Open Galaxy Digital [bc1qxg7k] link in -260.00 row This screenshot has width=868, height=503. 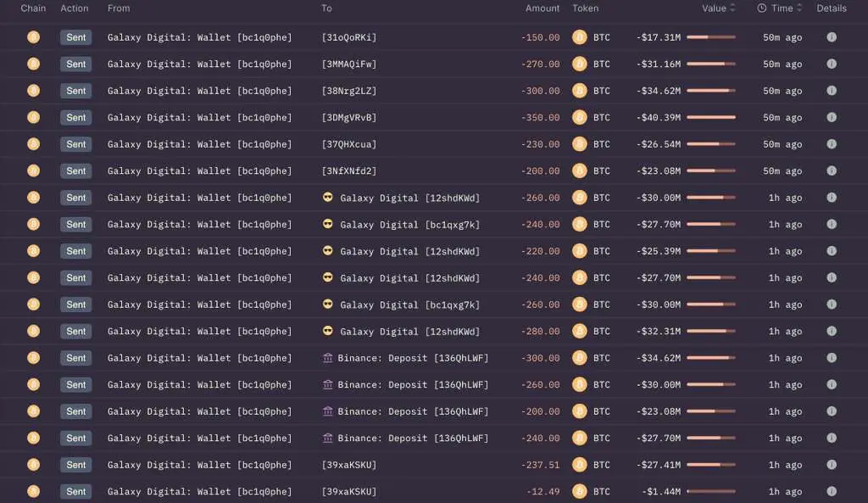(409, 305)
